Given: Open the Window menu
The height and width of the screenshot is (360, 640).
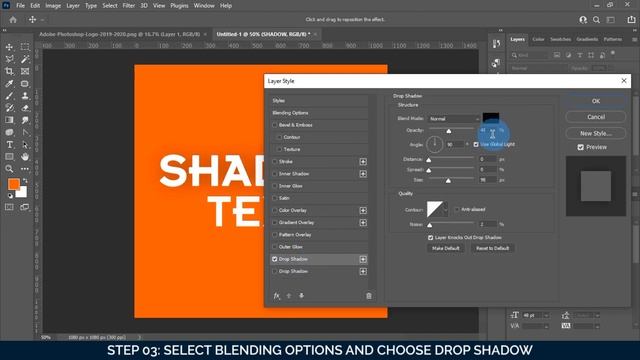Looking at the screenshot, I should (204, 6).
